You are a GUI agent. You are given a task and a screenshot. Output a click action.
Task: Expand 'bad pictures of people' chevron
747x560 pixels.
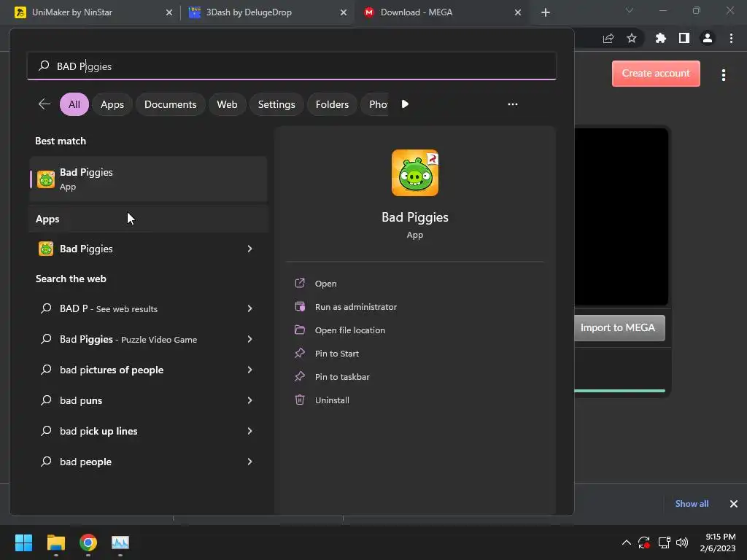249,370
